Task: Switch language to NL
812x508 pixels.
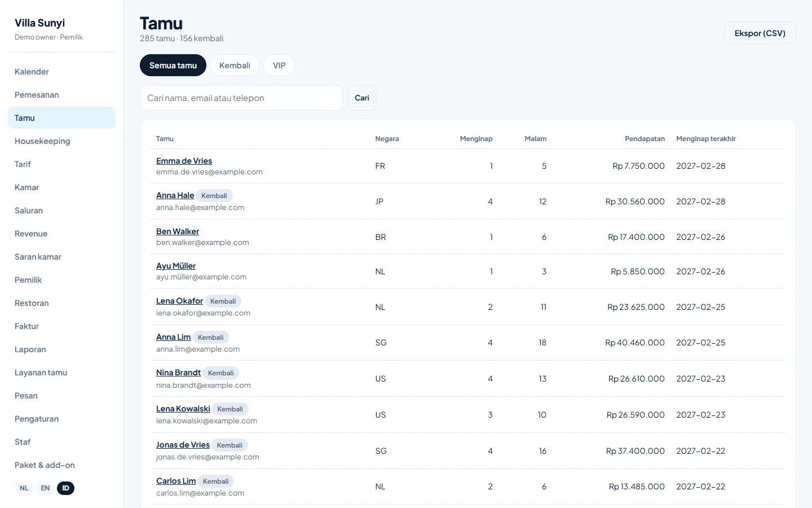Action: [24, 488]
